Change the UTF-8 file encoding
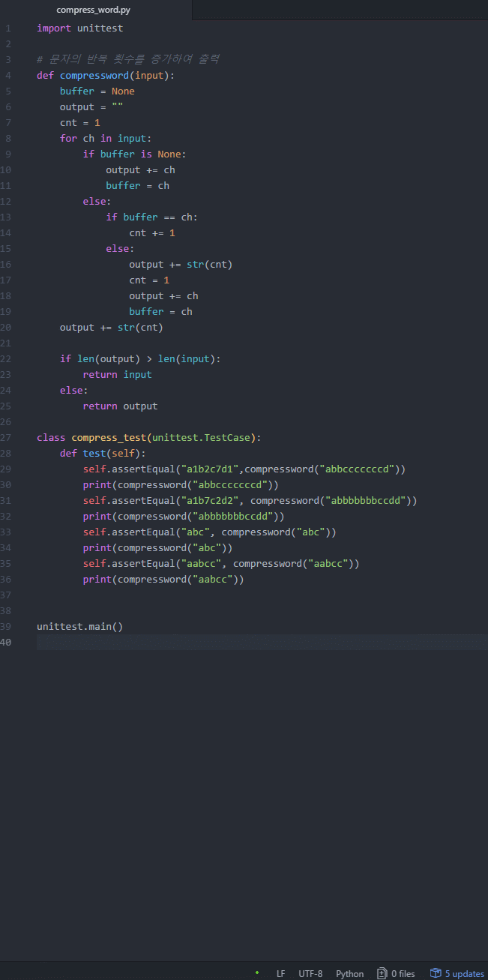This screenshot has height=980, width=488. click(310, 973)
